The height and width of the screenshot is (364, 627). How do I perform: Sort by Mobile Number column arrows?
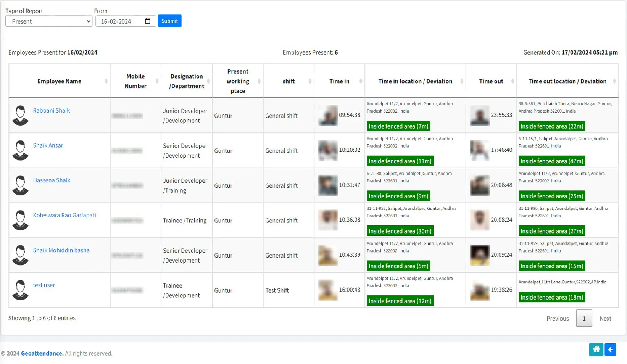click(x=157, y=81)
